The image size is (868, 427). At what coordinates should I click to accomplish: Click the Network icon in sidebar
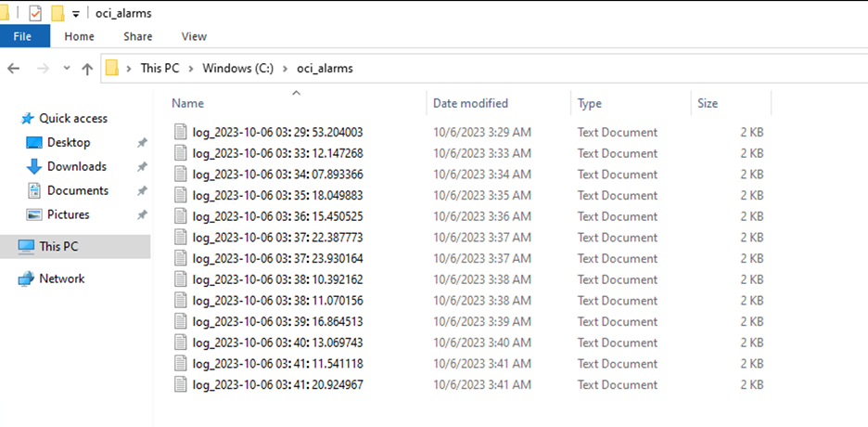coord(26,278)
